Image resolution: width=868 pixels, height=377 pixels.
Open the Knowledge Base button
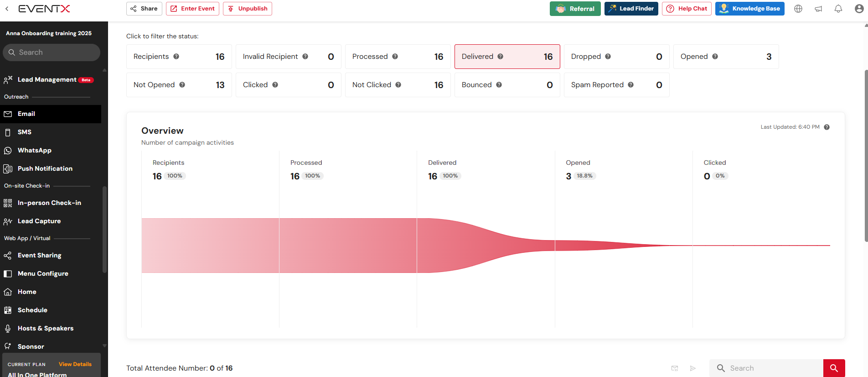pos(749,9)
